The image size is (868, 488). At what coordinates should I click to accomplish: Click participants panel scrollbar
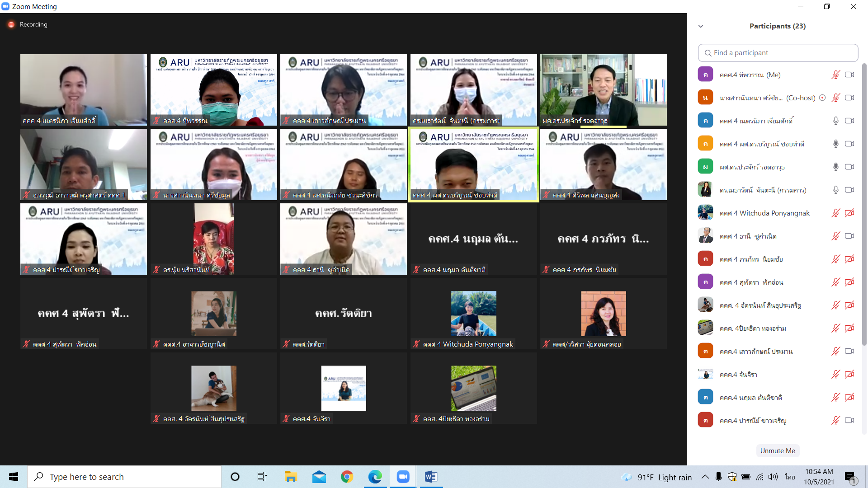click(x=864, y=204)
